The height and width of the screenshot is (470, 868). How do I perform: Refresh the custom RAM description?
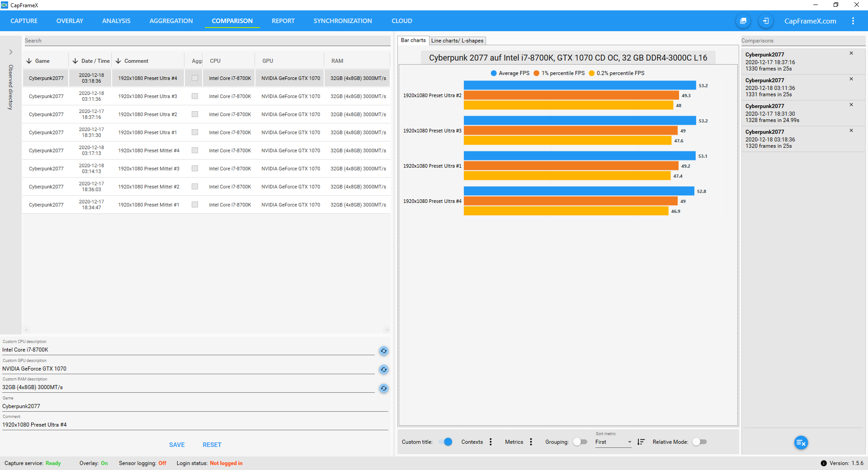(x=384, y=388)
